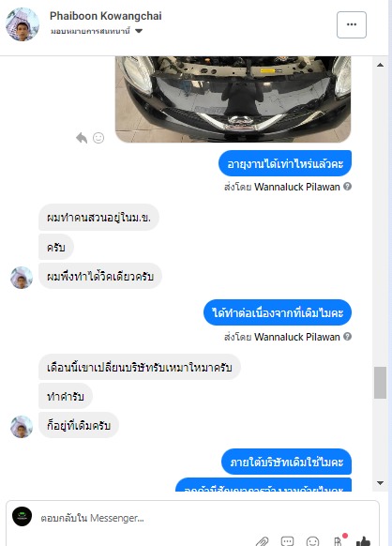
Task: Open the car engine photo
Action: pyautogui.click(x=233, y=99)
